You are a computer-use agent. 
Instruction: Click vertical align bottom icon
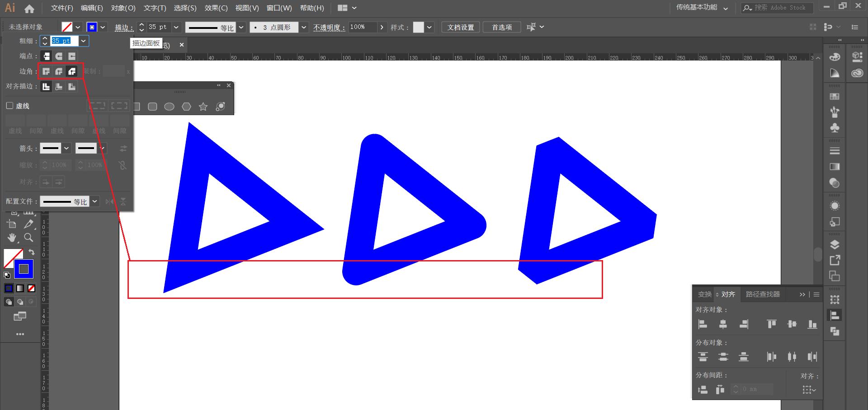click(812, 324)
